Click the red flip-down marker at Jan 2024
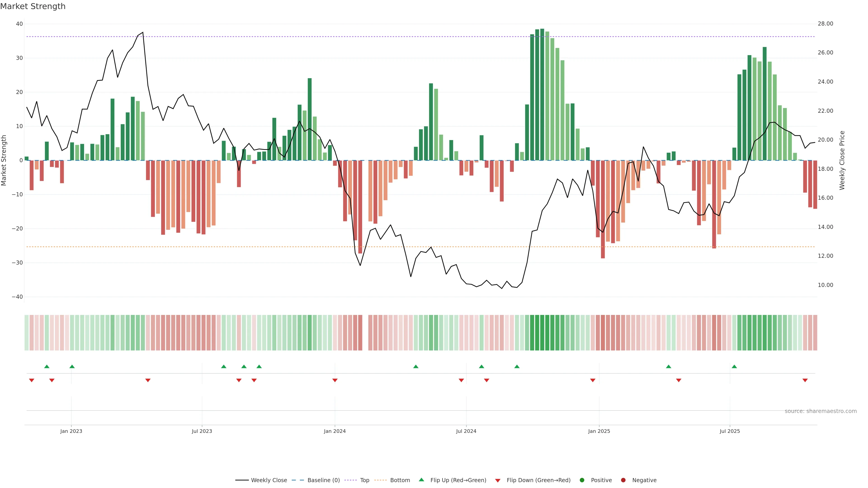 coord(335,380)
